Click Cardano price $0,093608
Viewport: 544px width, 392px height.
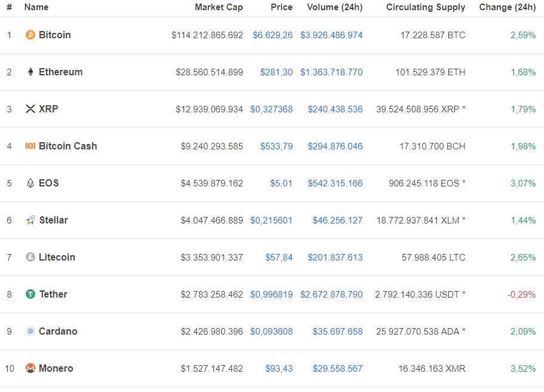click(271, 332)
